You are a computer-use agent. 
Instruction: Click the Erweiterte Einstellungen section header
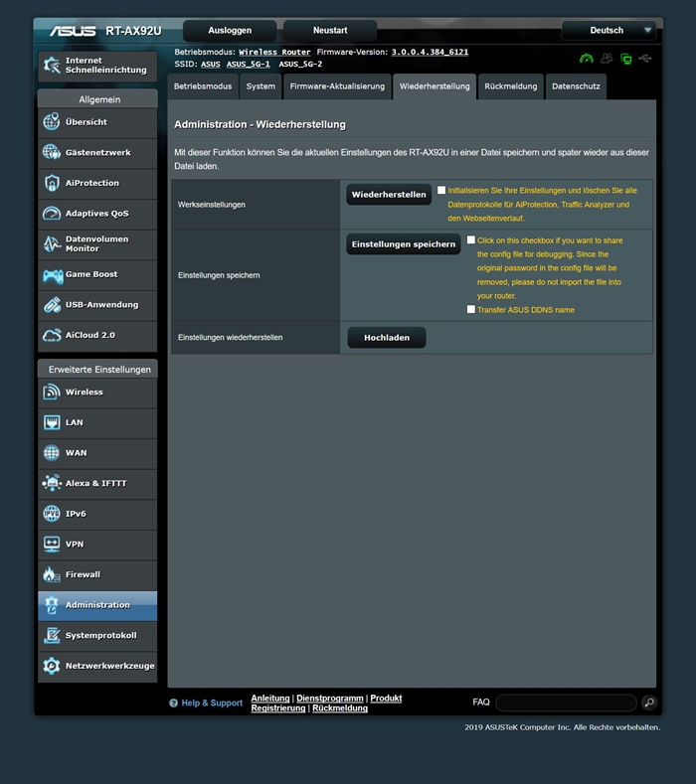97,369
